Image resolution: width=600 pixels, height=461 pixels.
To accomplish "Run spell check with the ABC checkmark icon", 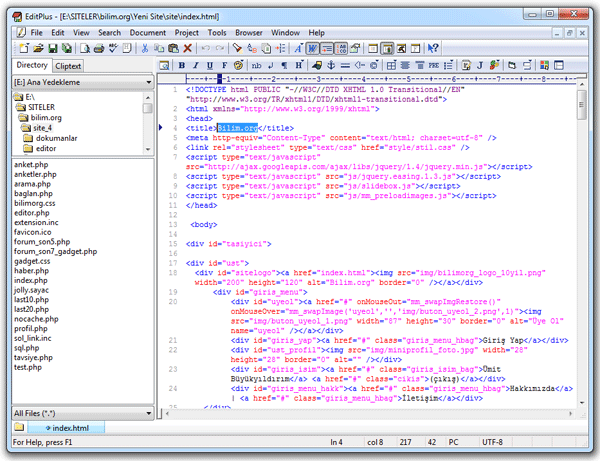I will point(113,48).
